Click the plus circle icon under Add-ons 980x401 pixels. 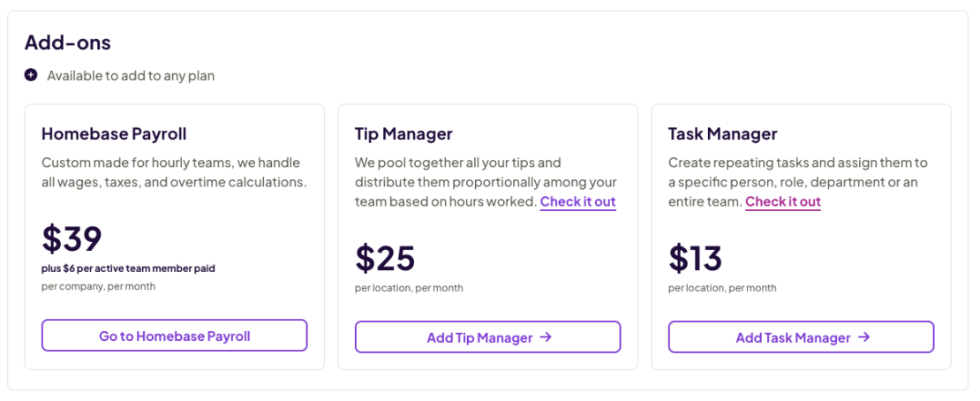coord(31,75)
